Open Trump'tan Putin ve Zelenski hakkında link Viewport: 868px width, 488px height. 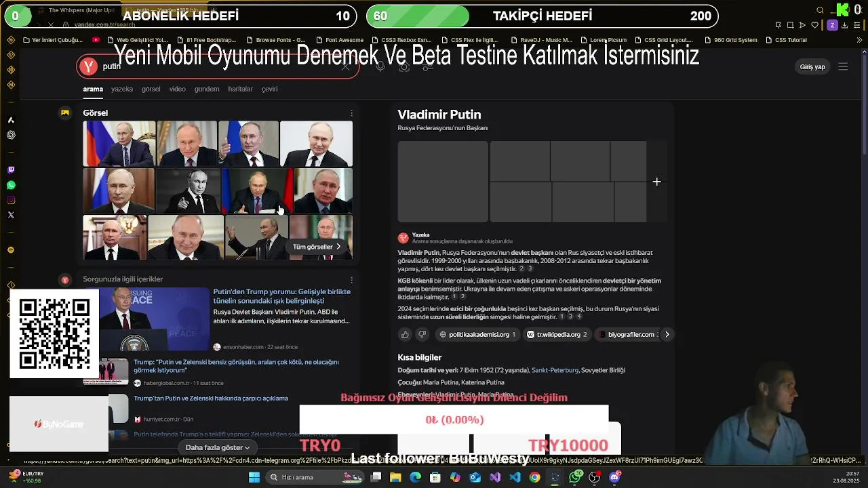pyautogui.click(x=211, y=399)
